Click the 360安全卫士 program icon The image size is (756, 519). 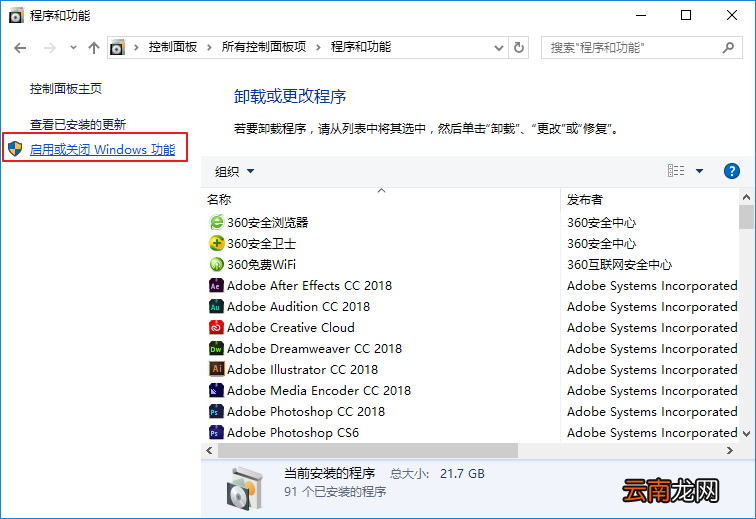click(216, 243)
